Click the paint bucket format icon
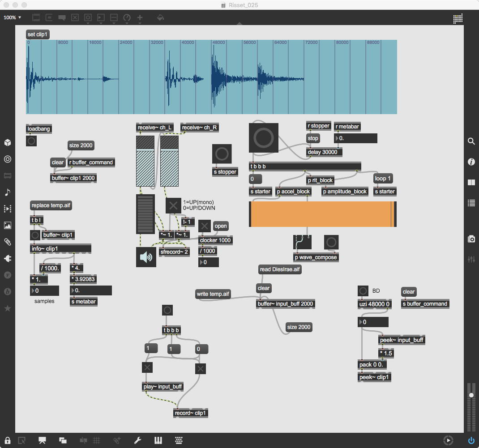The image size is (479, 448). click(x=160, y=18)
